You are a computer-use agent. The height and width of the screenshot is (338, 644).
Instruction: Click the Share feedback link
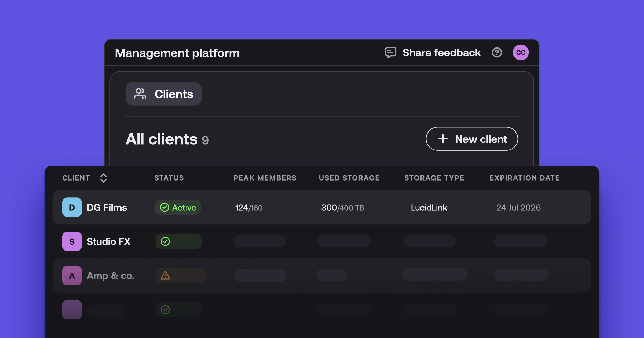pos(441,53)
